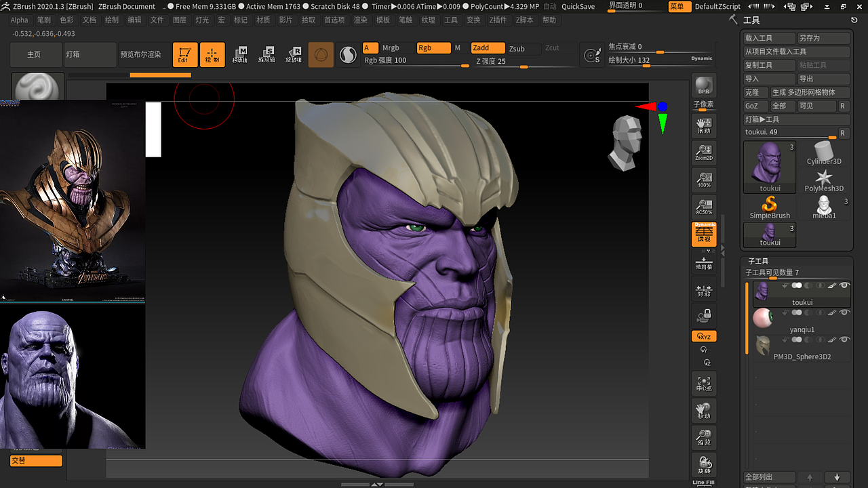The width and height of the screenshot is (868, 488).
Task: Set canvas to 100% actual size
Action: pyautogui.click(x=704, y=179)
